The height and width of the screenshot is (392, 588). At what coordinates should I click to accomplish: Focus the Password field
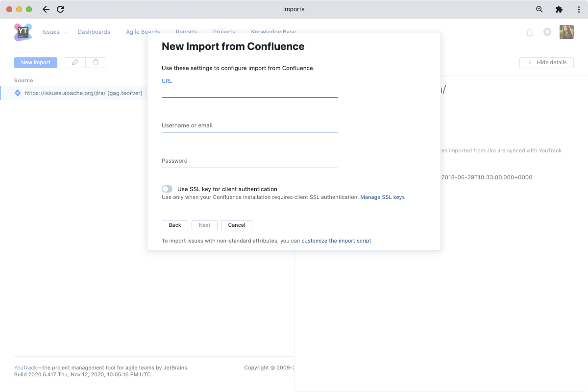click(250, 161)
